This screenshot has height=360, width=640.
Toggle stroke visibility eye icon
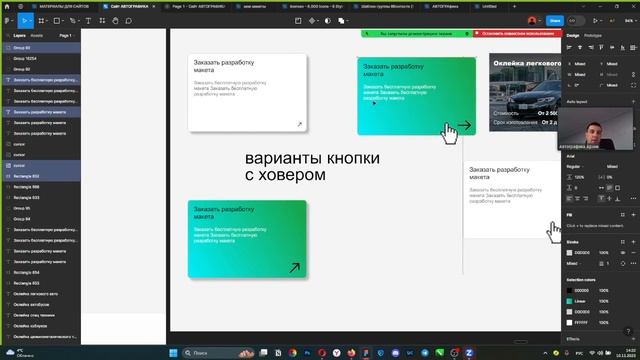coord(623,253)
